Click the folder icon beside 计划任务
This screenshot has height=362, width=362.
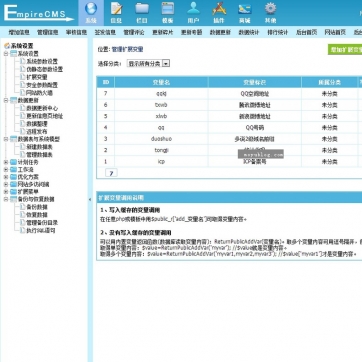click(13, 162)
